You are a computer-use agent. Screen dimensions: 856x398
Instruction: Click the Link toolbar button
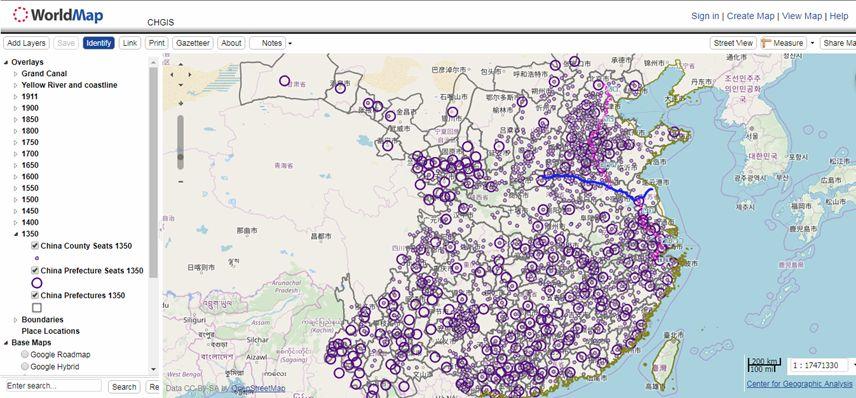(x=130, y=43)
